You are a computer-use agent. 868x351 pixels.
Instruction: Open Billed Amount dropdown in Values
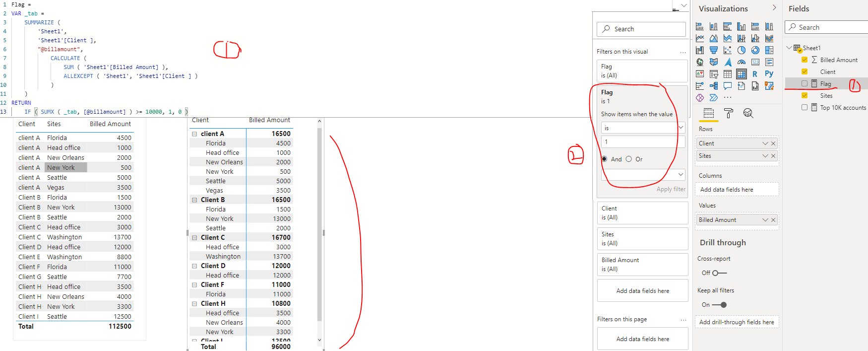tap(765, 220)
